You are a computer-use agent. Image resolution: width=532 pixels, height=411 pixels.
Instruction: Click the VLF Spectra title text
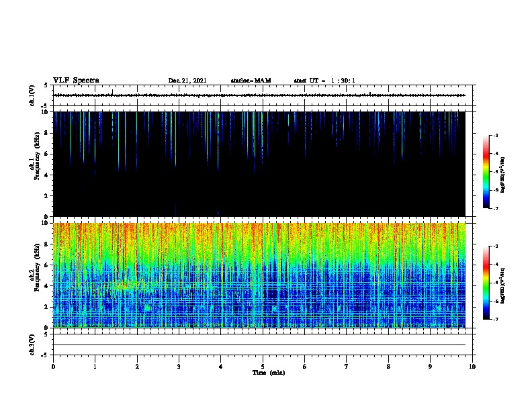coord(76,81)
